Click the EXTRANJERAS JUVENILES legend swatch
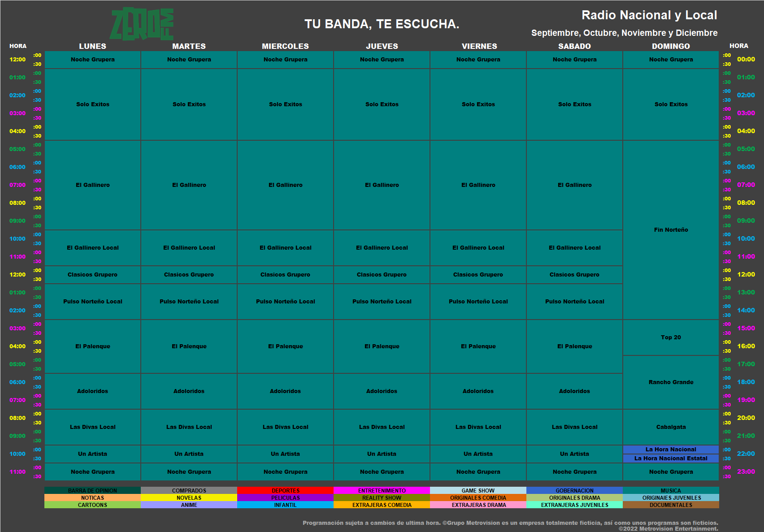Screen dimensions: 764x532 coord(575,505)
